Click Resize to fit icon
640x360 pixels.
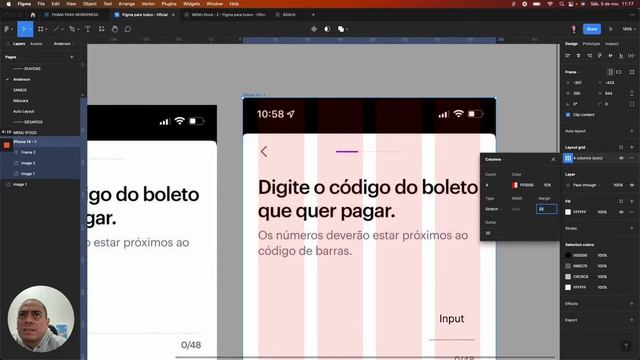coord(632,72)
